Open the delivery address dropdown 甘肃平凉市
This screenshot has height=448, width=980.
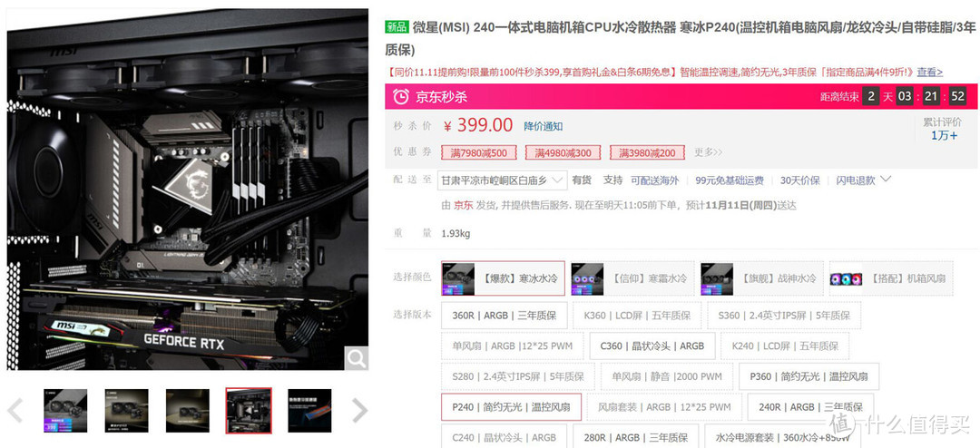point(502,180)
